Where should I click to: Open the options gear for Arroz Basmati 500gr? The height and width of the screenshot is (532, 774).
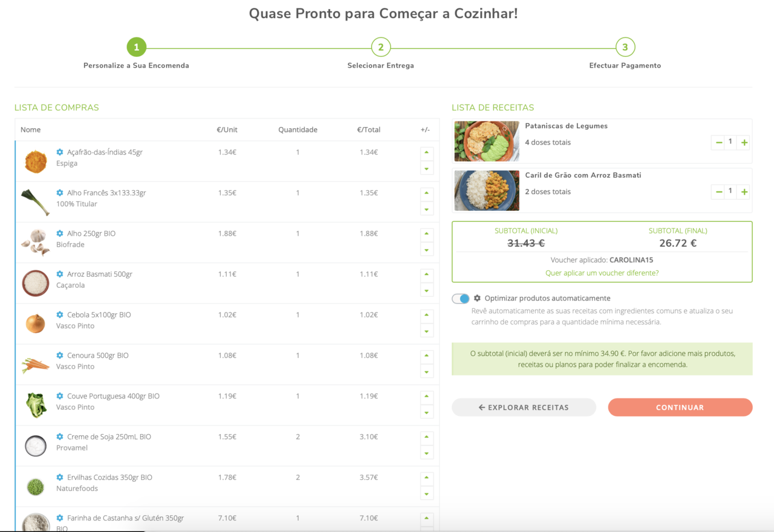tap(60, 274)
